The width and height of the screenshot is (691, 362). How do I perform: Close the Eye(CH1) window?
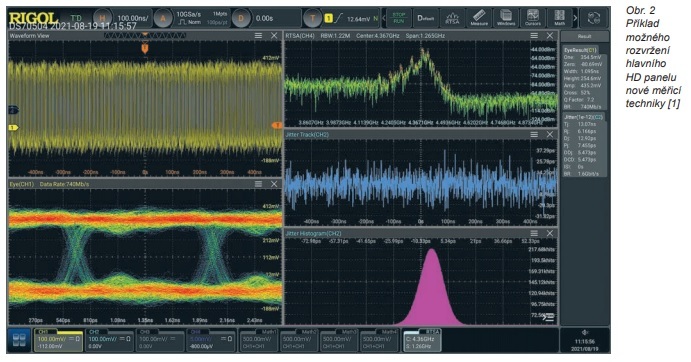pyautogui.click(x=274, y=184)
